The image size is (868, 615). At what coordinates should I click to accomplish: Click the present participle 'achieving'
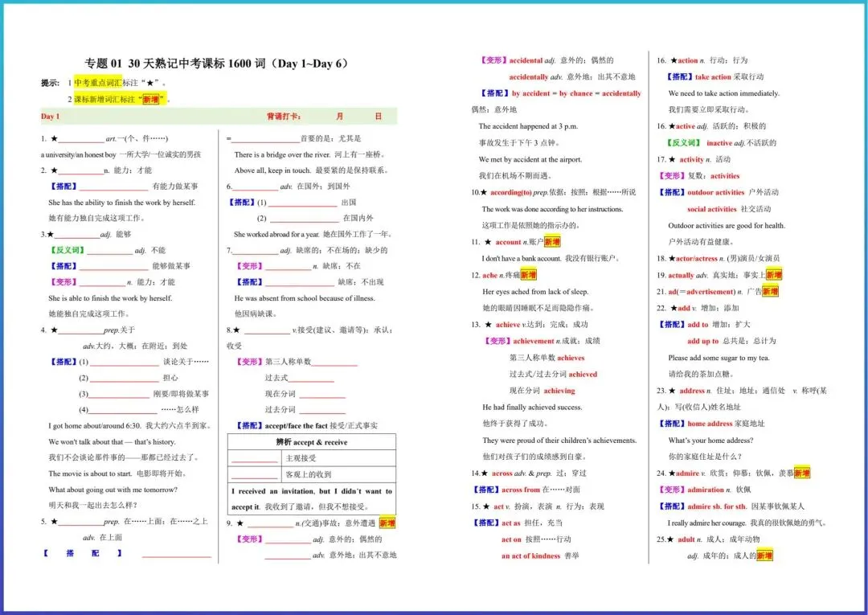559,391
